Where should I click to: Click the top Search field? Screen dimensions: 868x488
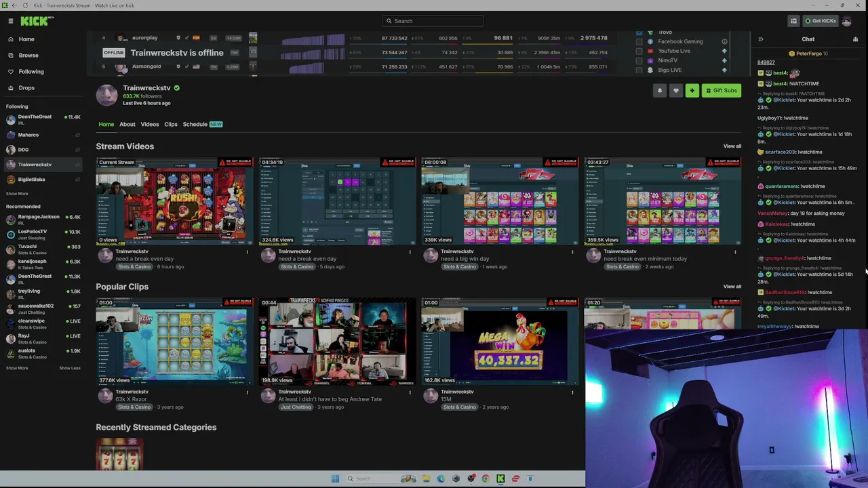click(x=433, y=21)
